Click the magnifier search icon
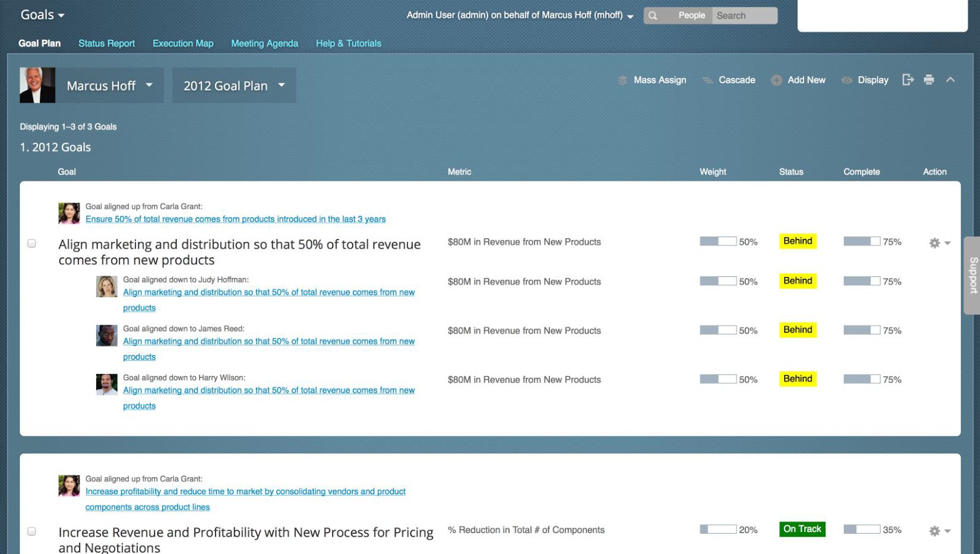This screenshot has width=980, height=554. coord(653,15)
